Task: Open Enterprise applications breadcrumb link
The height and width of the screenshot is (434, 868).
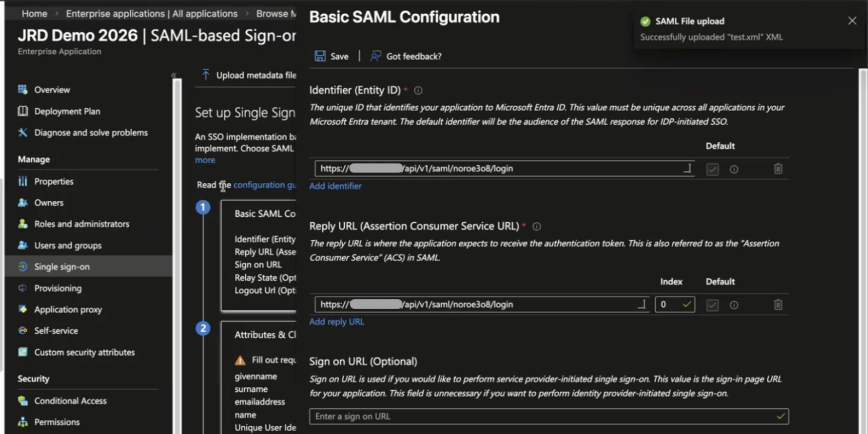Action: 152,14
